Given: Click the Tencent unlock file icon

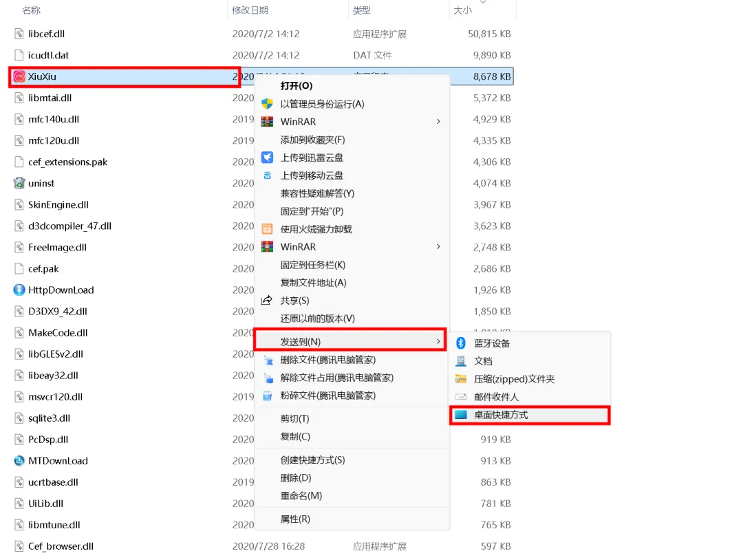Looking at the screenshot, I should click(x=268, y=378).
